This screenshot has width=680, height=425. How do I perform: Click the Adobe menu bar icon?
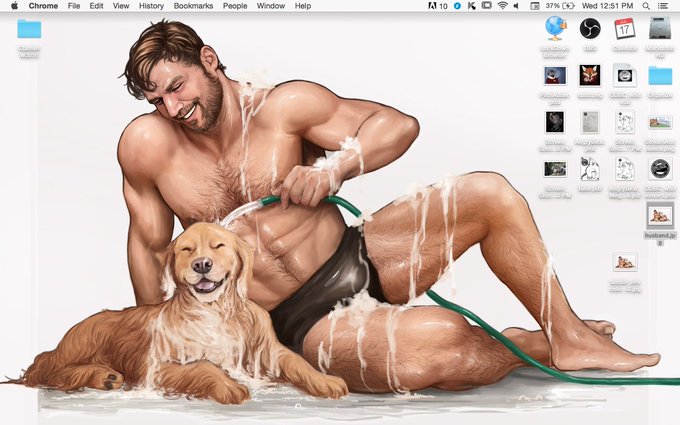pos(437,6)
